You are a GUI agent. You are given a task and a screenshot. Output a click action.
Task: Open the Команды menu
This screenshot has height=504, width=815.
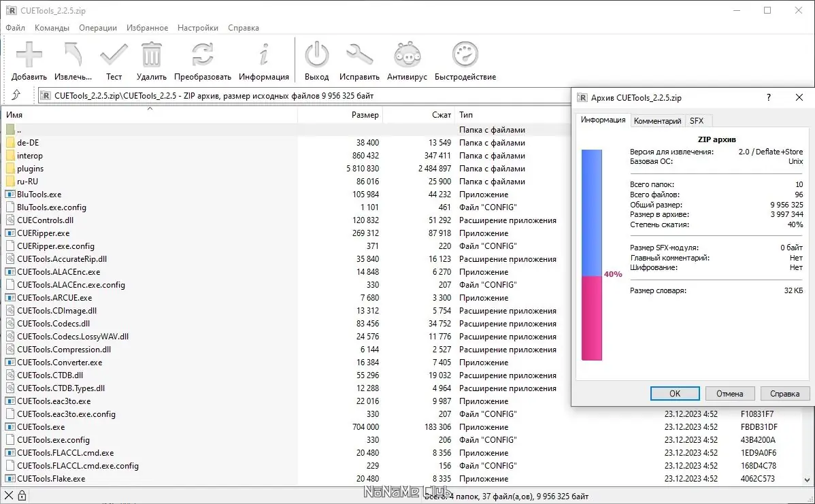tap(52, 27)
